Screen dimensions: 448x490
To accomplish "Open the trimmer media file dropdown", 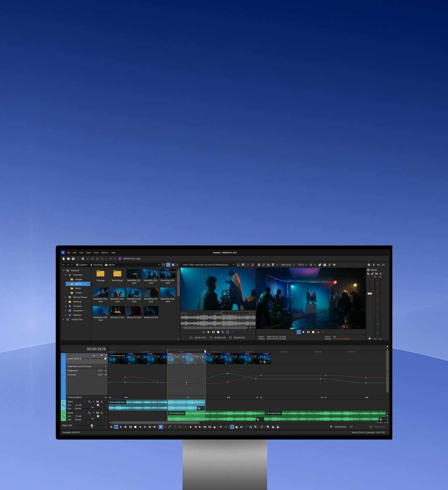I will coord(233,265).
